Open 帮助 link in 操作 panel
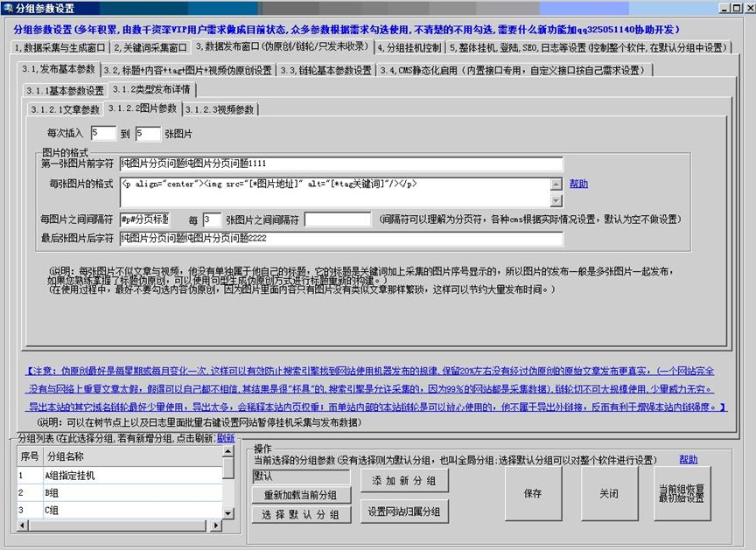 click(x=689, y=459)
